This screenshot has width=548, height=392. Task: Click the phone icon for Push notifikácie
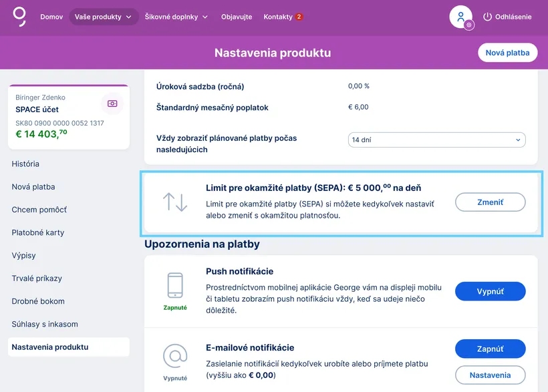click(x=175, y=285)
